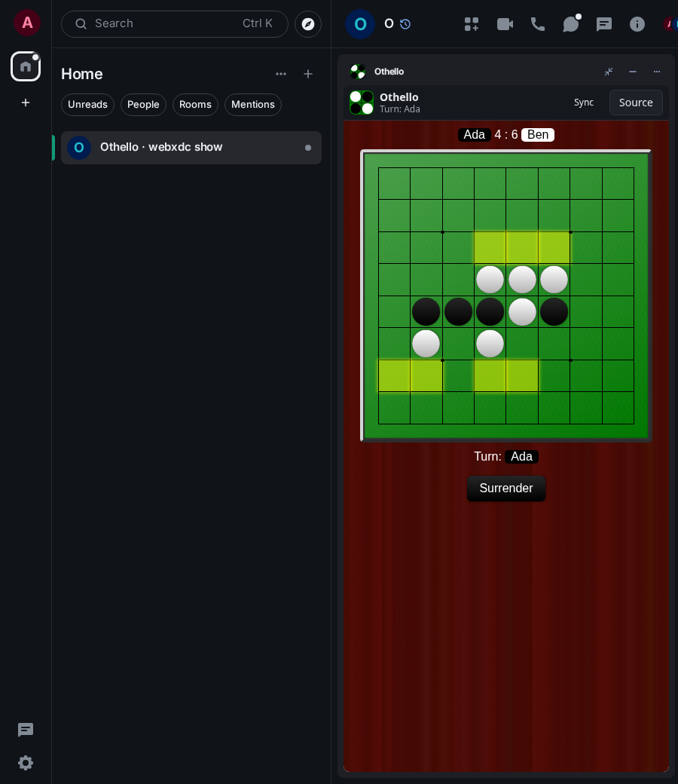
Task: Play highlighted square in row 7, column 1
Action: tap(394, 375)
